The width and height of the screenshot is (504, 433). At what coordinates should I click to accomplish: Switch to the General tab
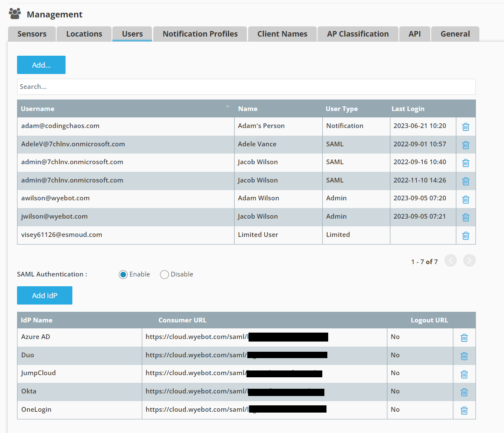click(455, 34)
